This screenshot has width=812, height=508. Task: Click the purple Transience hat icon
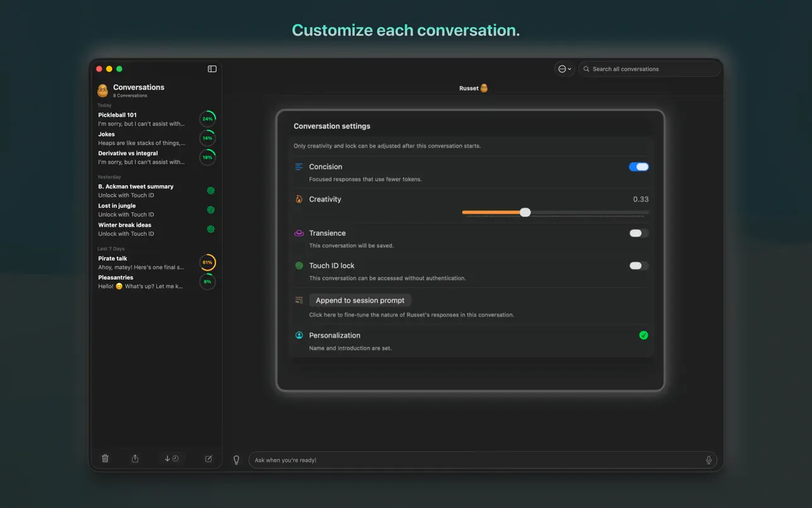(x=299, y=233)
